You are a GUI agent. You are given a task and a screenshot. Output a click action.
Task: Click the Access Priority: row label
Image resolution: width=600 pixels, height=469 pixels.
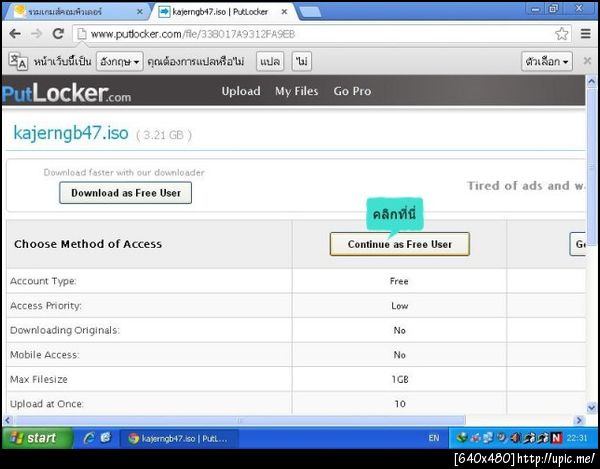[46, 306]
